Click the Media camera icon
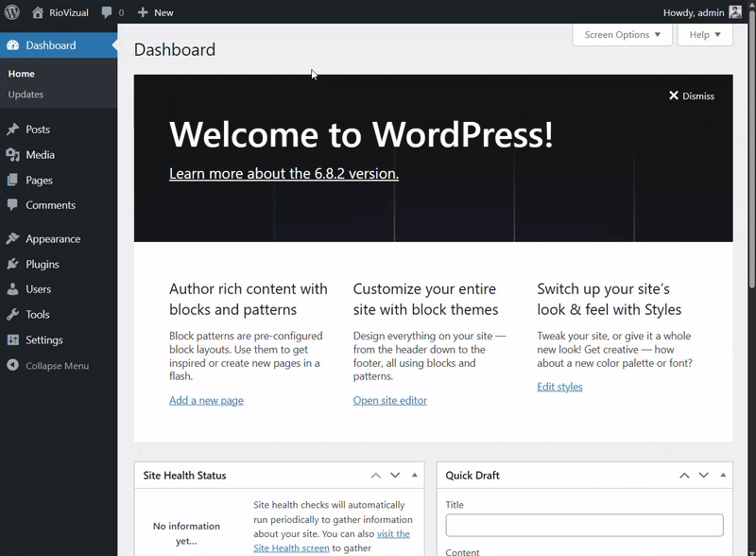This screenshot has width=756, height=556. point(13,154)
